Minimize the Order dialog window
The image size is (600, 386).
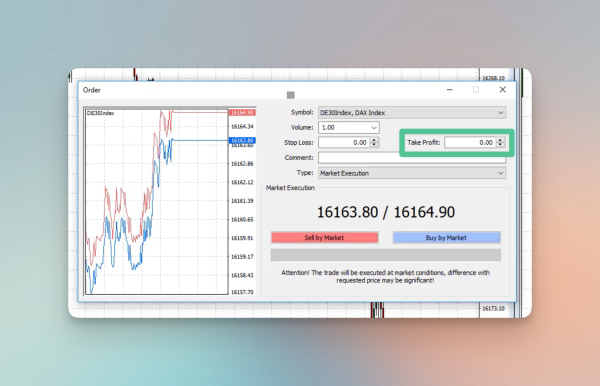pos(450,90)
